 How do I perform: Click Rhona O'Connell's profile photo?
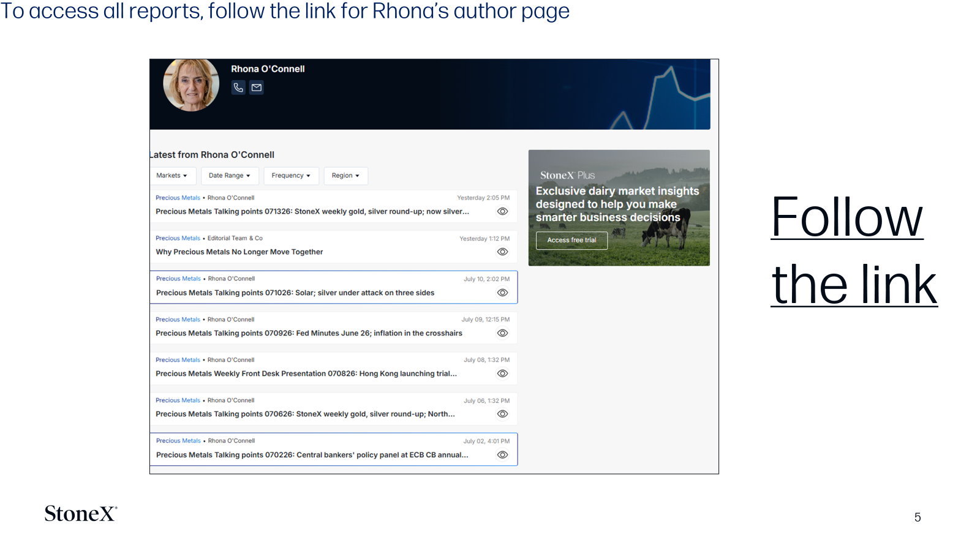coord(191,84)
